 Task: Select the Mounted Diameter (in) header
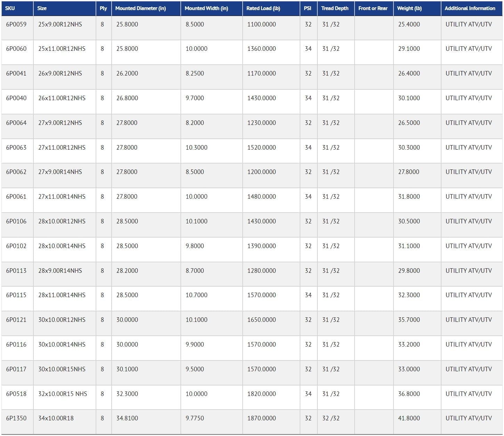[140, 8]
